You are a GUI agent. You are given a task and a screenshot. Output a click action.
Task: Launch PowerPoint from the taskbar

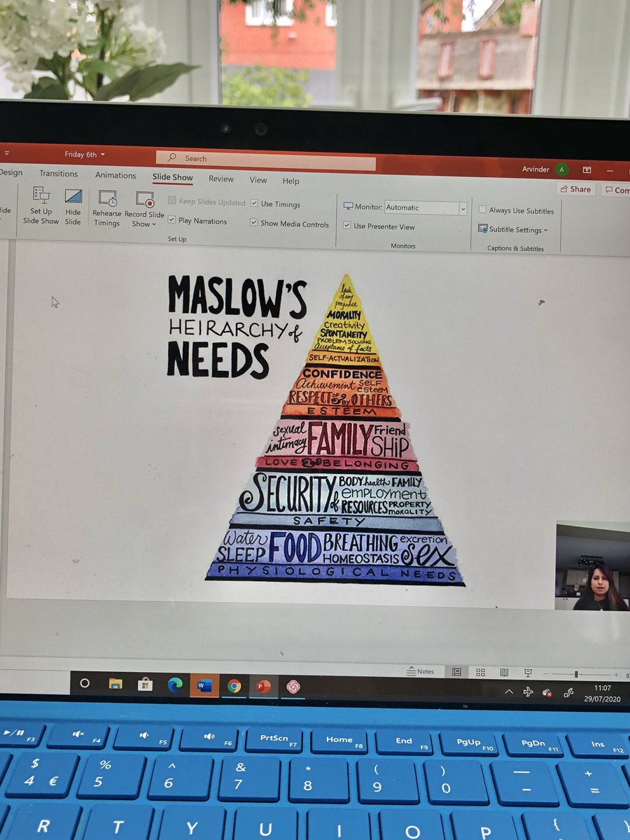pyautogui.click(x=262, y=685)
